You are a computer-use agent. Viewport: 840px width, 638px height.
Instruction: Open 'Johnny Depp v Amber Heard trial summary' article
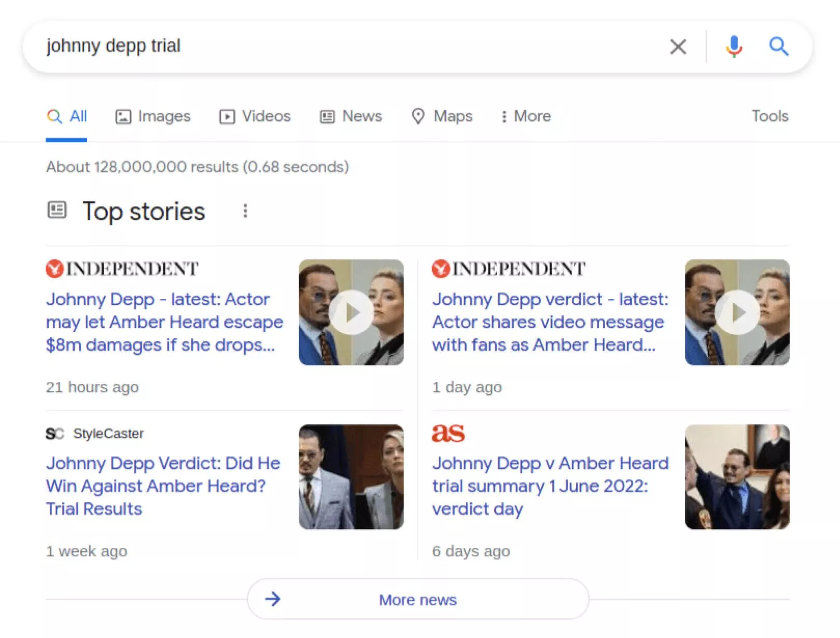[550, 486]
